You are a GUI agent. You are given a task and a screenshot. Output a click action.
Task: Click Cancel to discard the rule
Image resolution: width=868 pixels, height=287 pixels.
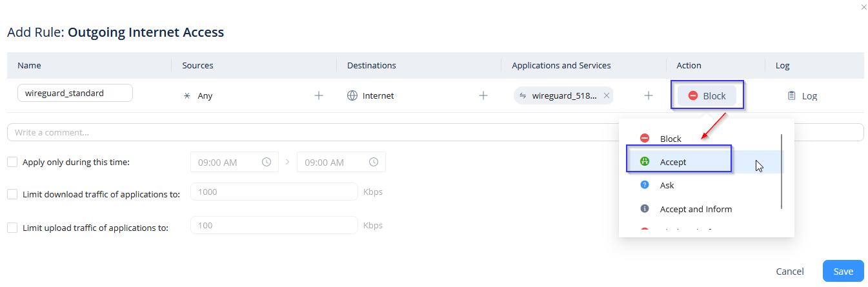point(790,271)
